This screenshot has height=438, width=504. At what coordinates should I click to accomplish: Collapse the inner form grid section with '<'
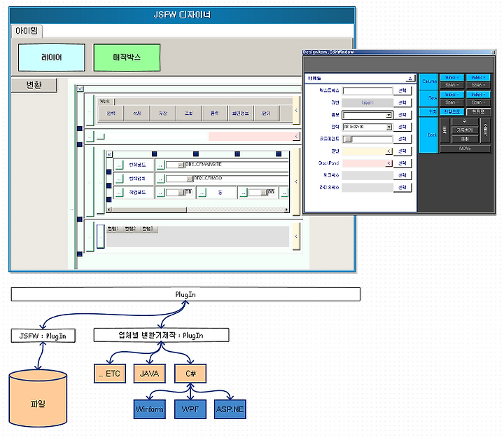pyautogui.click(x=296, y=182)
